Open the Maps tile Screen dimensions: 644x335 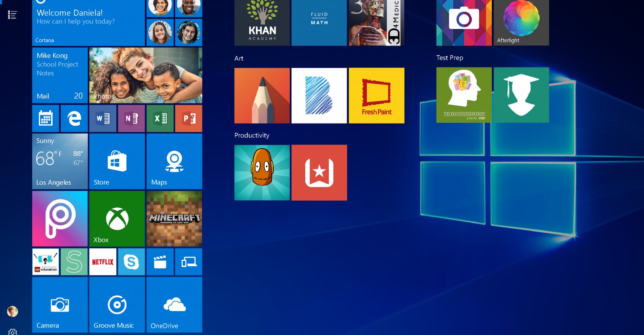174,161
